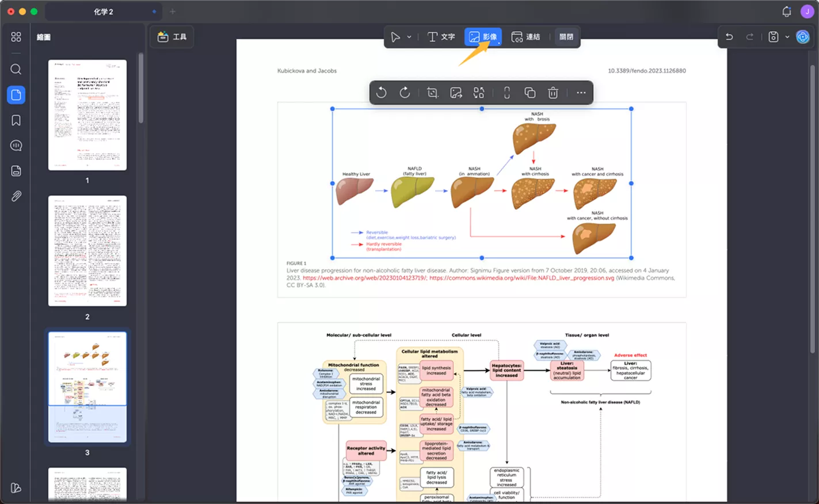Click the 'Healthy Liver' label in figure
Screen dimensions: 819x504
point(356,174)
